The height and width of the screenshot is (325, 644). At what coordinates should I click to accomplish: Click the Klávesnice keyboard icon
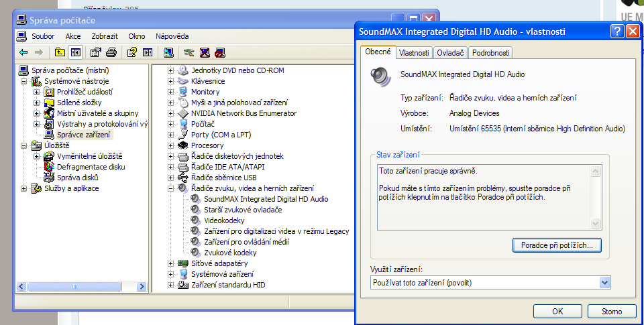pyautogui.click(x=182, y=81)
